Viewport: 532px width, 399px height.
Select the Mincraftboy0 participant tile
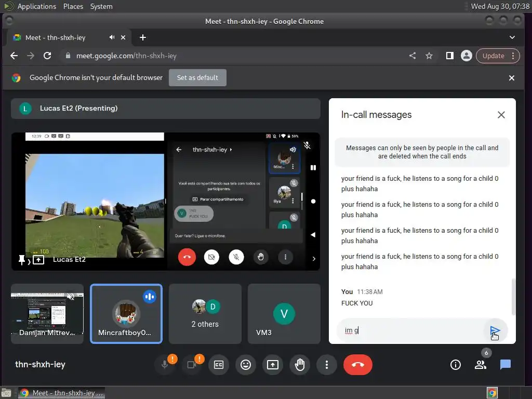click(x=126, y=314)
